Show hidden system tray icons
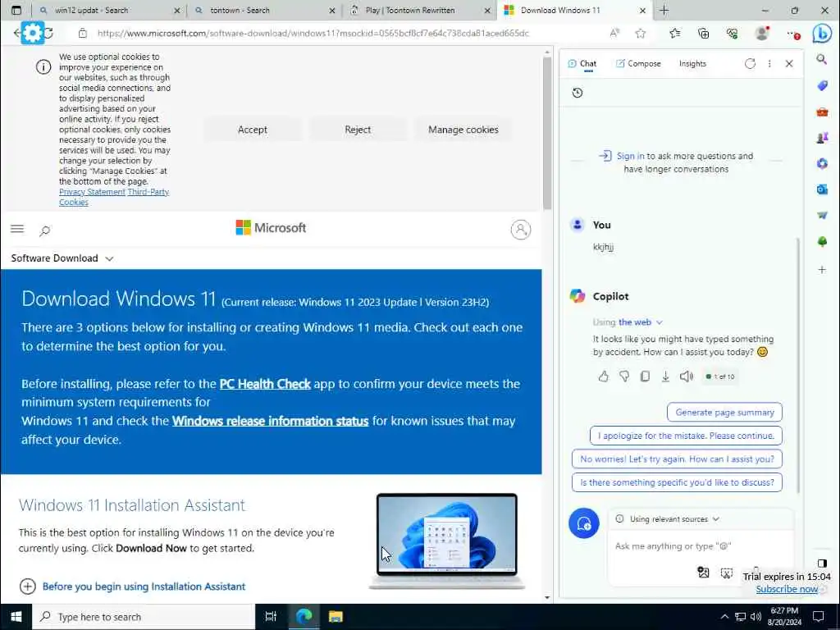Image resolution: width=840 pixels, height=630 pixels. point(724,617)
